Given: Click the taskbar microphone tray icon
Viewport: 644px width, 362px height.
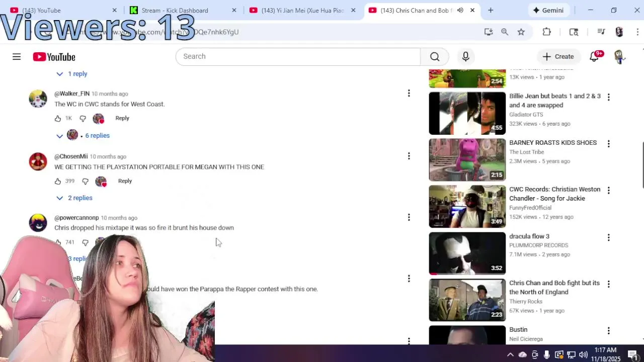Looking at the screenshot, I should pos(547,354).
